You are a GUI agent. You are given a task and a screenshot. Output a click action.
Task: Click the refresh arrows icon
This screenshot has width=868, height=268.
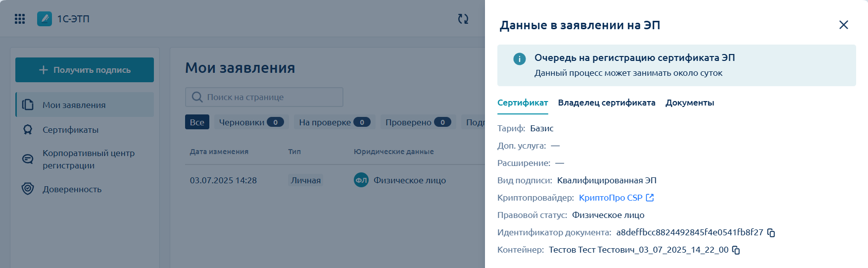[463, 19]
